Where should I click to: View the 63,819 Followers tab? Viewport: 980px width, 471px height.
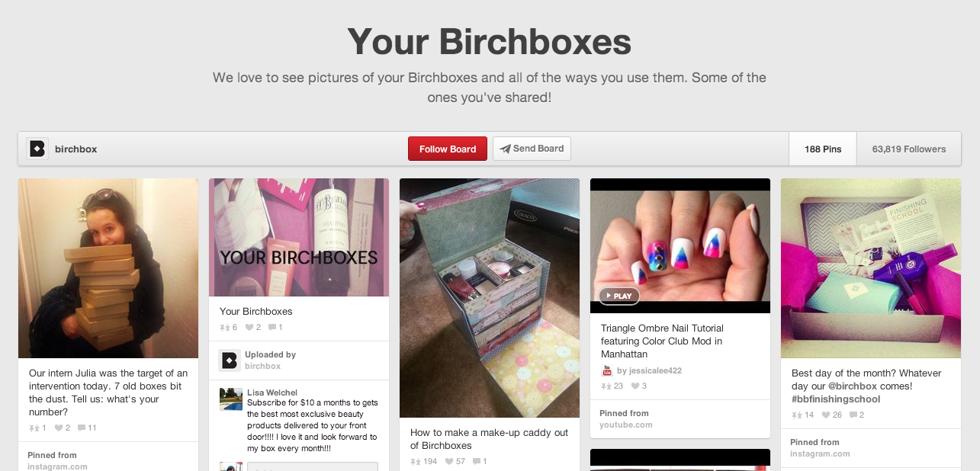tap(909, 149)
